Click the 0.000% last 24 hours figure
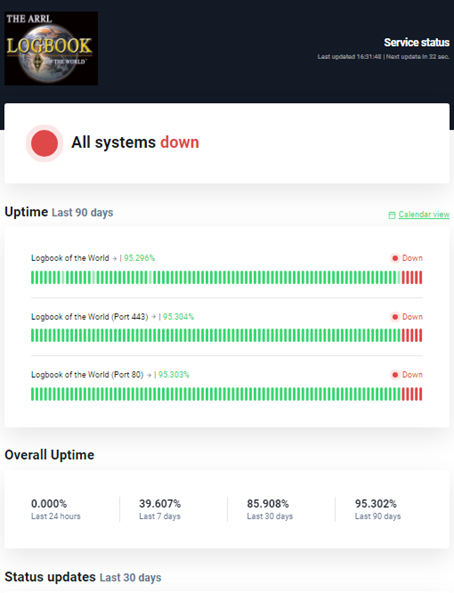 point(49,504)
